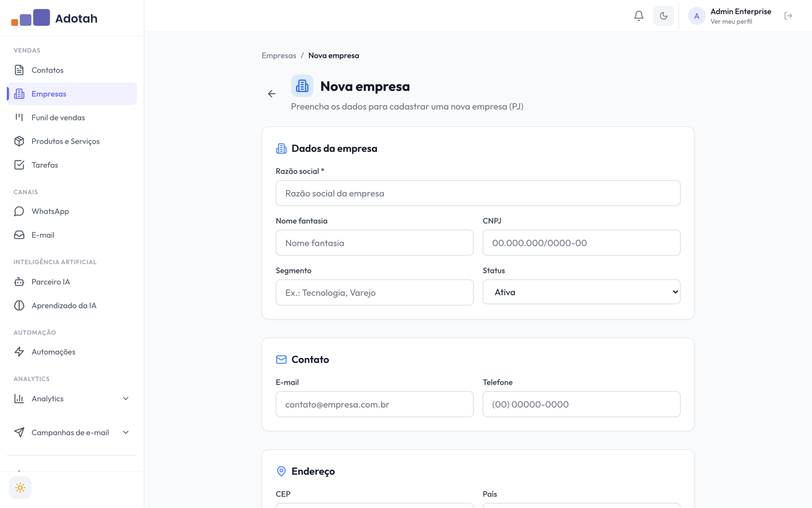Focus the Razão social input field
Screen dimensions: 812x508
(478, 193)
